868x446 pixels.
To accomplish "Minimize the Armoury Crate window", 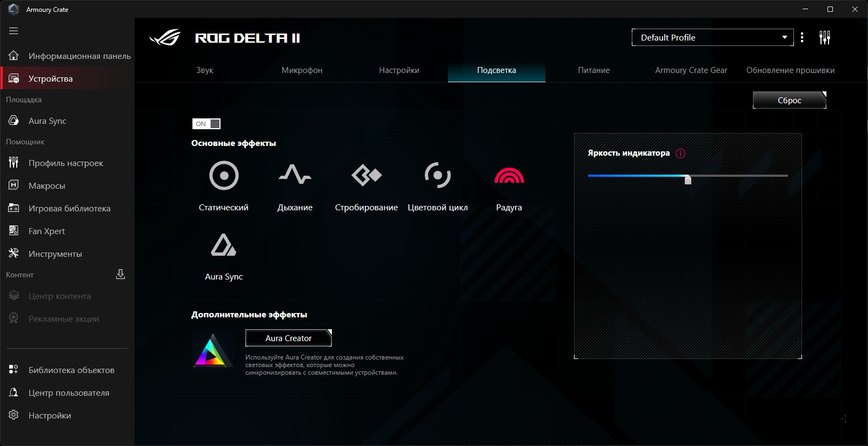I will pos(805,9).
